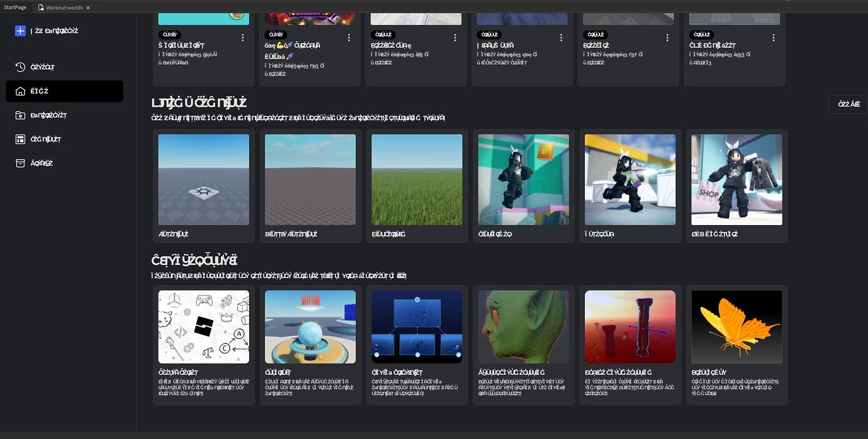Open the dark blue thumbnail experience card image
Image resolution: width=868 pixels, height=439 pixels.
click(523, 18)
